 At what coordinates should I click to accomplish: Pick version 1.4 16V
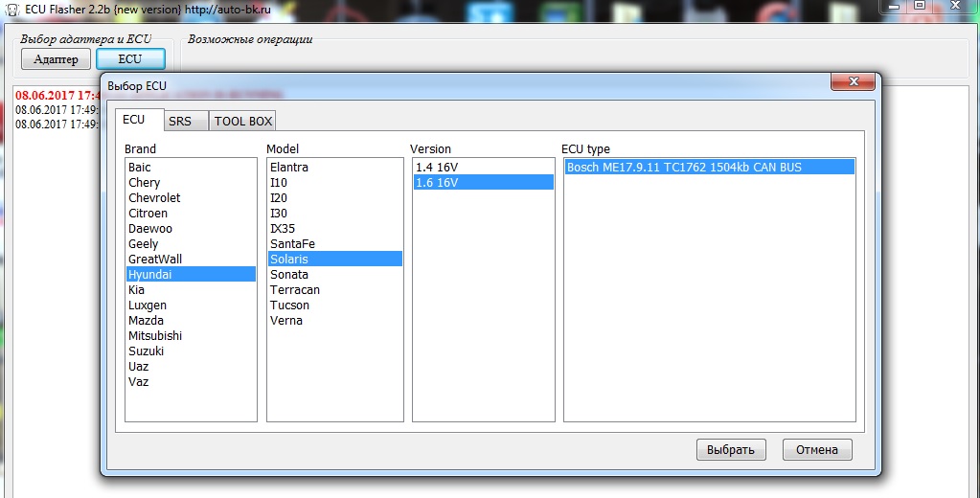pos(483,167)
